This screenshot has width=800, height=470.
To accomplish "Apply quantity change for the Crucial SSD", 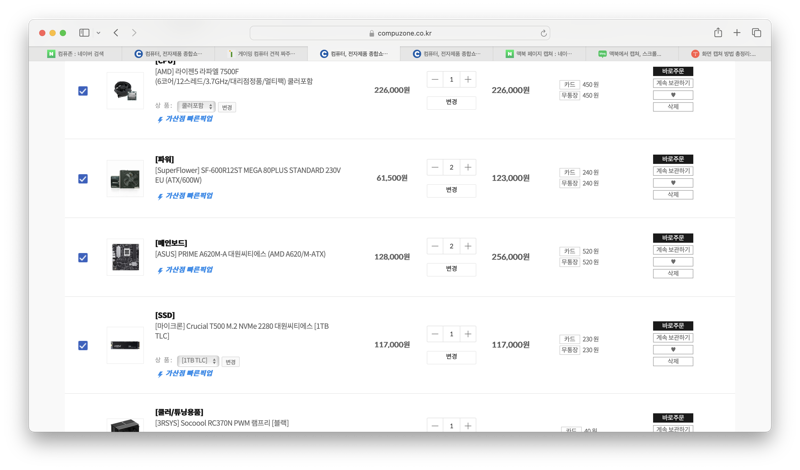I will click(452, 356).
